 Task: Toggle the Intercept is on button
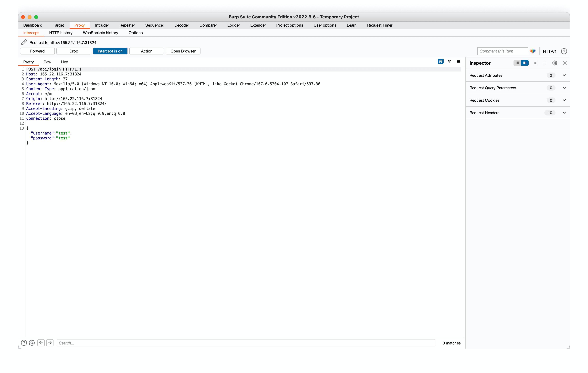[x=110, y=51]
